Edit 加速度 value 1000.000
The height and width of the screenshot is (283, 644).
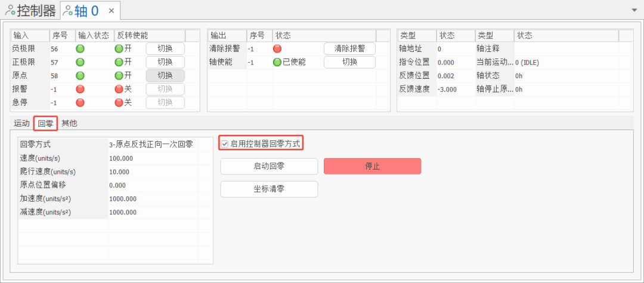pyautogui.click(x=153, y=199)
